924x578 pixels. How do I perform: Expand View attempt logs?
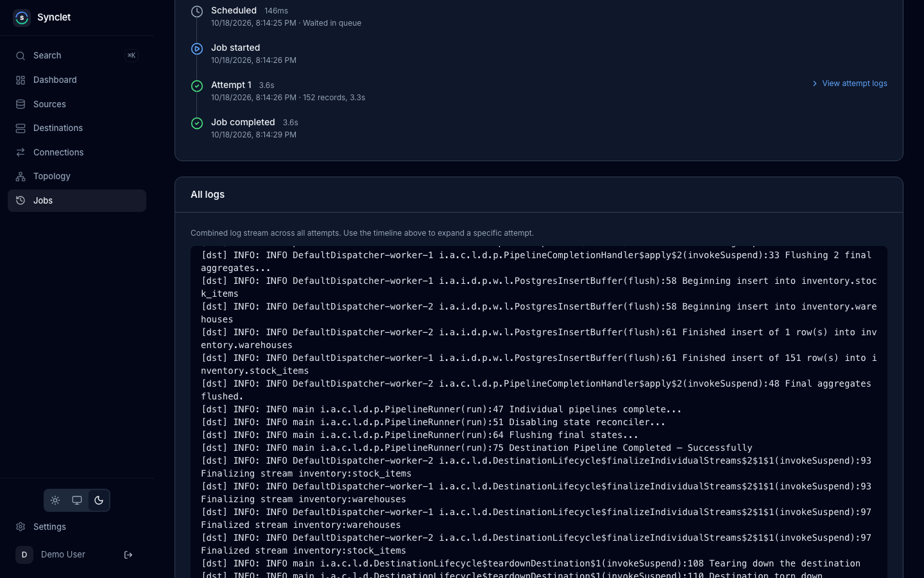coord(850,83)
